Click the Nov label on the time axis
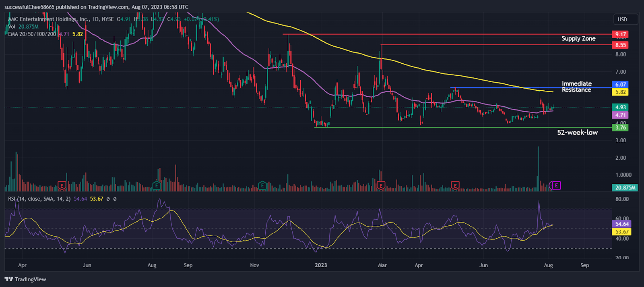Screen dimensions: 644x287 (x=254, y=265)
